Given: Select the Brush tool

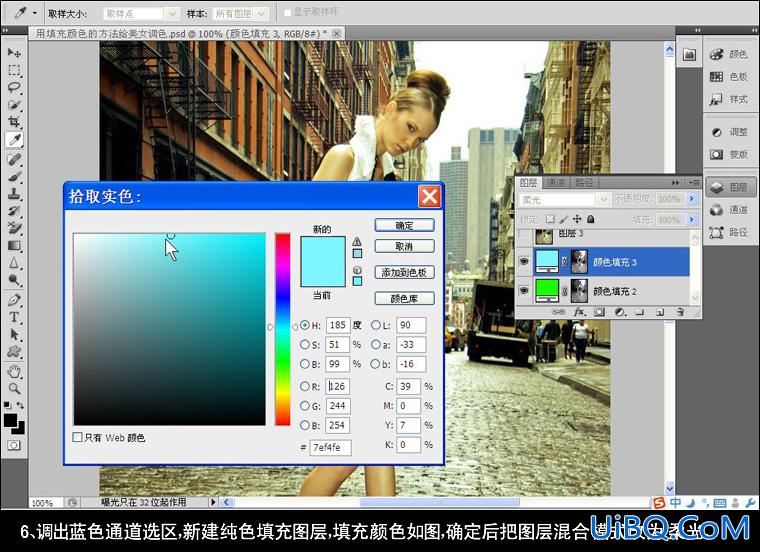Looking at the screenshot, I should pos(14,176).
